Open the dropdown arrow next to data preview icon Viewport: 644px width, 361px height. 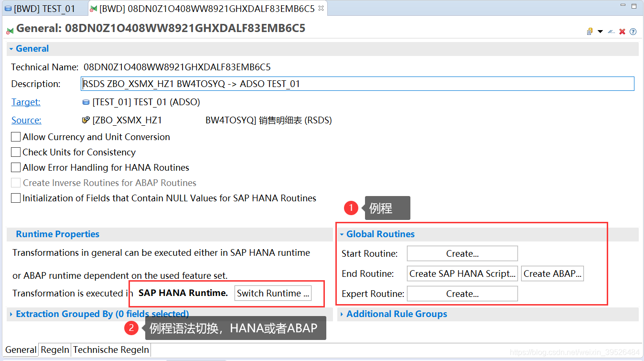[x=601, y=32]
